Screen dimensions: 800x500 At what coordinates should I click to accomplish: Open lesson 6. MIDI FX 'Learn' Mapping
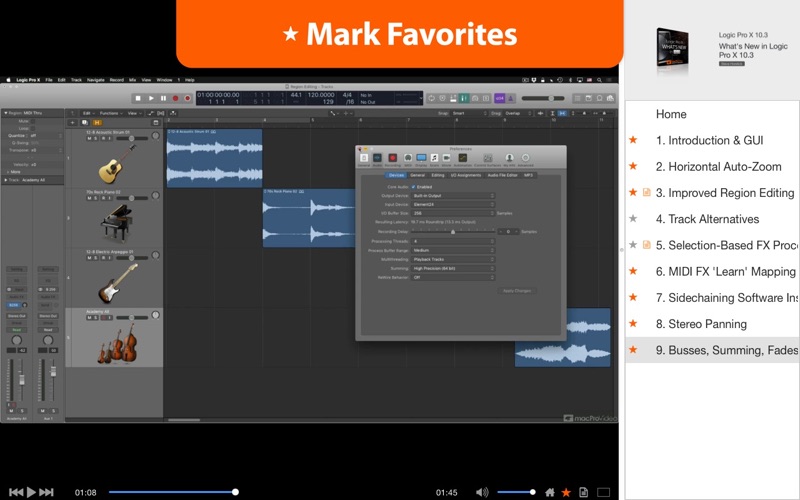(726, 272)
